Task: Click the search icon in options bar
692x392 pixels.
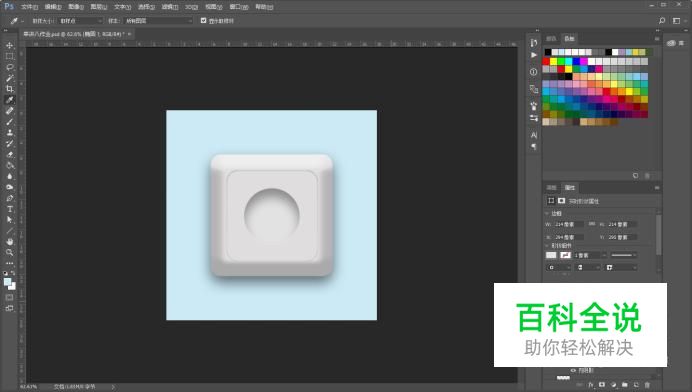Action: click(x=662, y=21)
